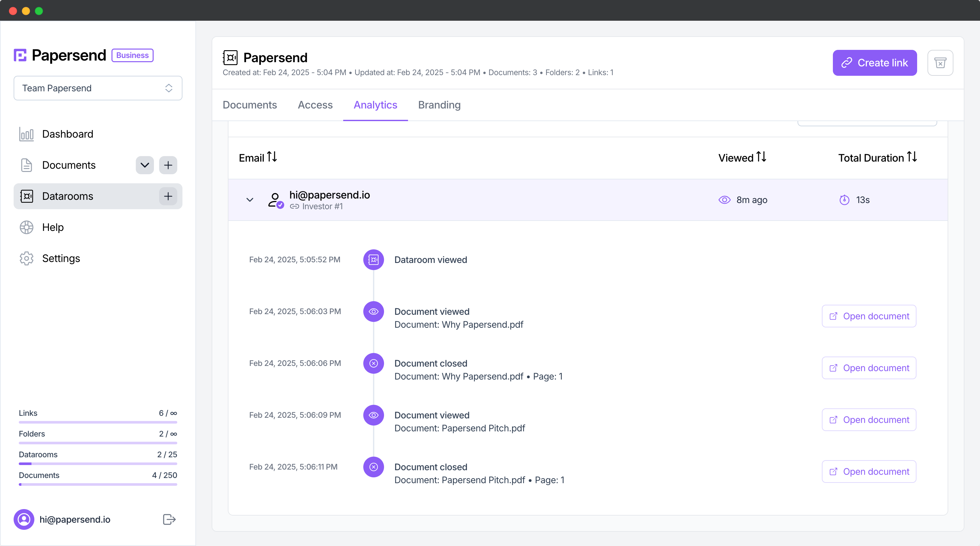980x546 pixels.
Task: Click the '2 / 25' Datarooms quota value
Action: (167, 455)
